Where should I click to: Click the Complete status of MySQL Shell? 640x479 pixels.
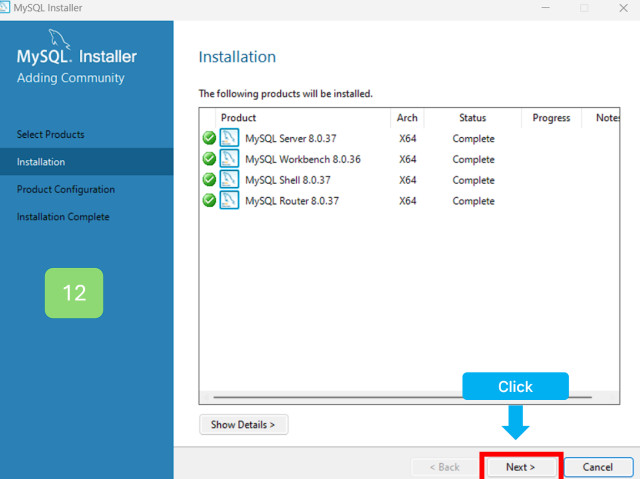tap(473, 181)
